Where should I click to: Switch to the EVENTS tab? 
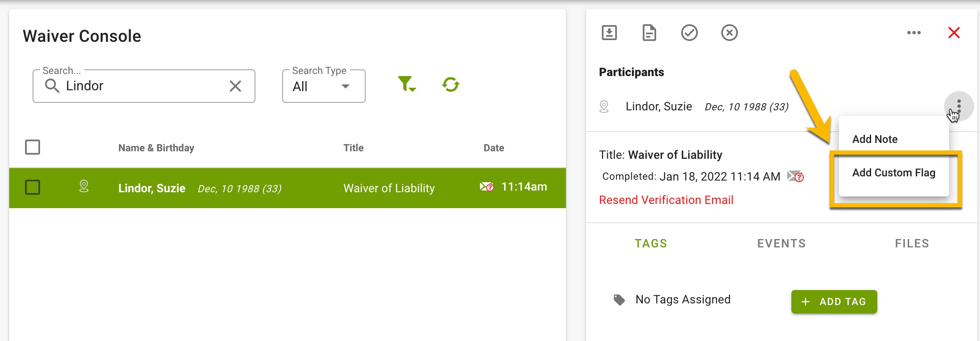[781, 244]
